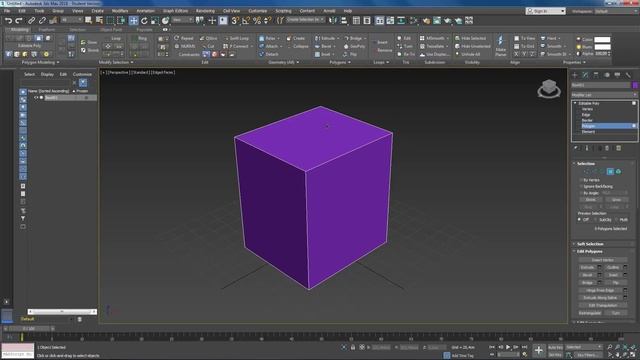Activate the Select and Rotate tool

point(144,20)
